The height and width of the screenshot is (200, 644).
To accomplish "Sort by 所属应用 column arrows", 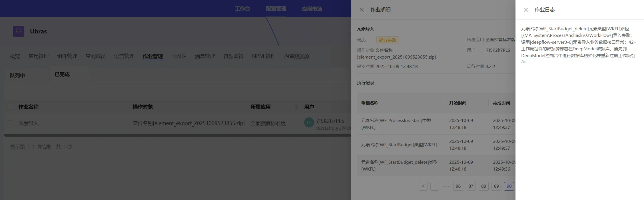I will (x=296, y=107).
